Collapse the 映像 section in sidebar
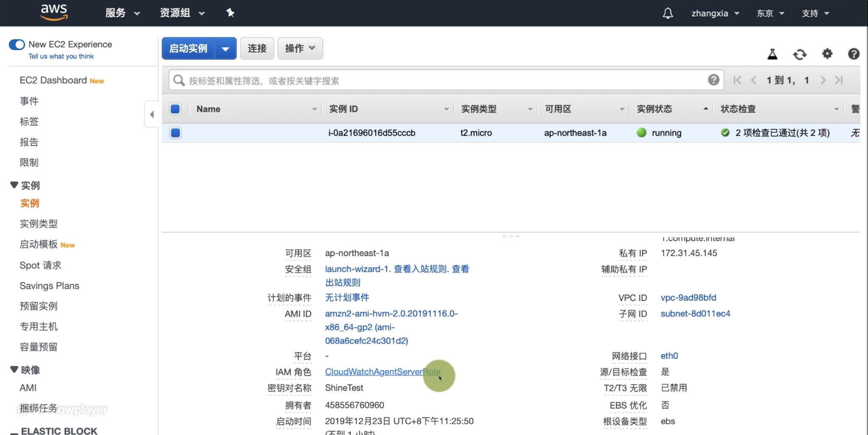This screenshot has height=435, width=868. pos(14,370)
